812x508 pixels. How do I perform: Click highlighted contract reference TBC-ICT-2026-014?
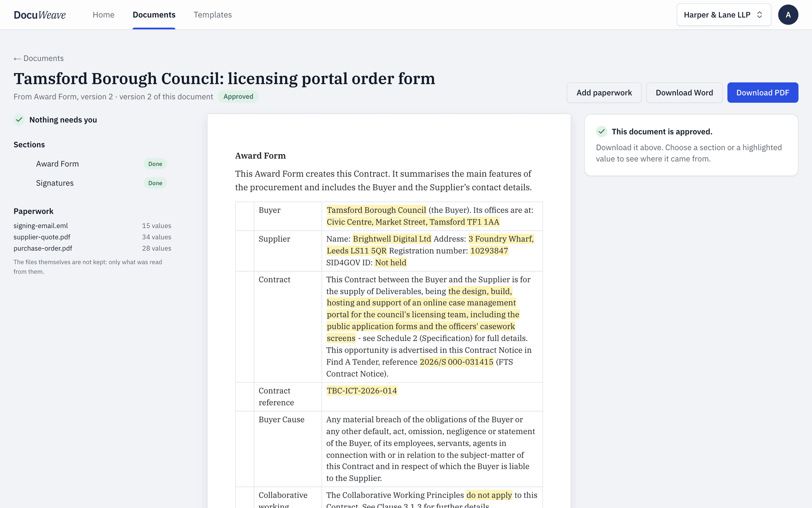pos(362,390)
